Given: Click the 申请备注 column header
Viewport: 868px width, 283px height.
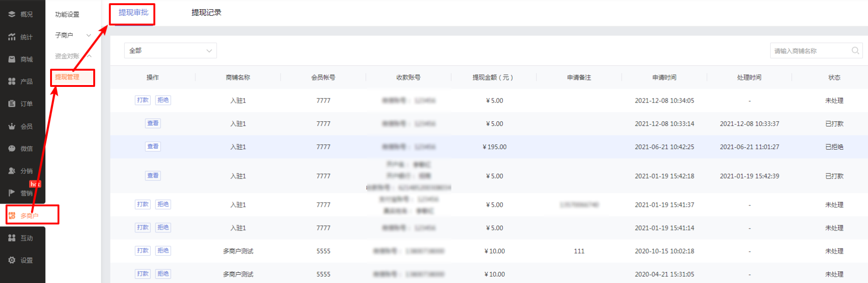Looking at the screenshot, I should (579, 78).
